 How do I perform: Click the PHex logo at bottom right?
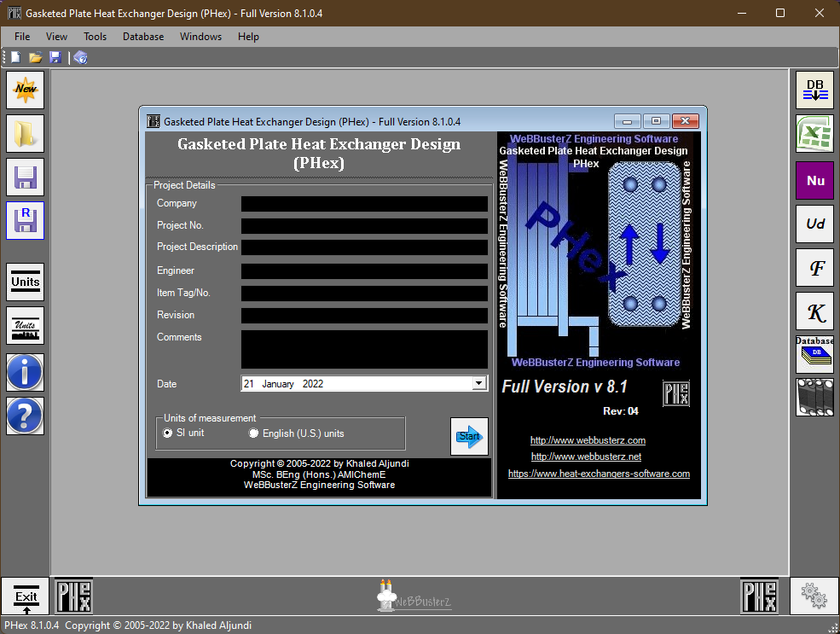click(759, 596)
